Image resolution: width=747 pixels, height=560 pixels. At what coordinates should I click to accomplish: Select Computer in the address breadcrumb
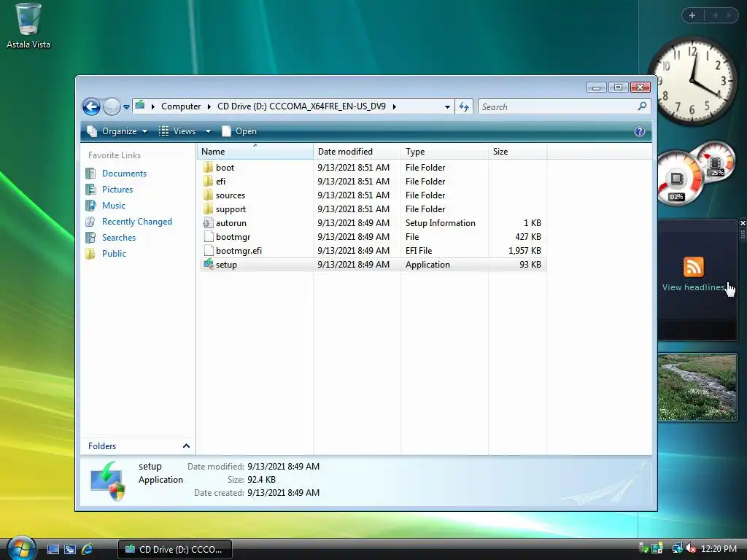click(181, 106)
